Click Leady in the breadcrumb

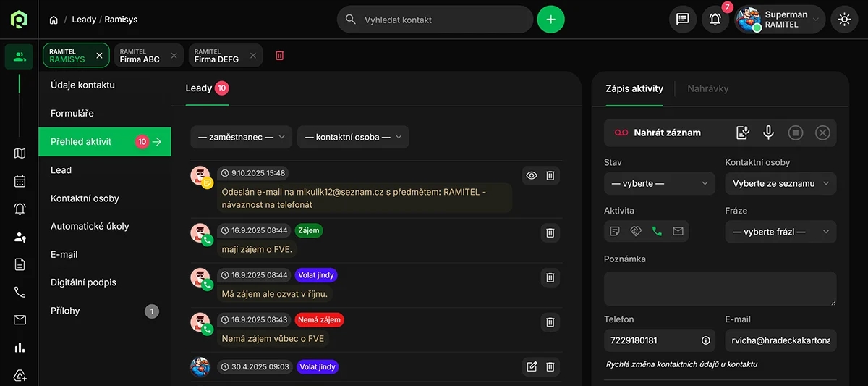click(84, 20)
